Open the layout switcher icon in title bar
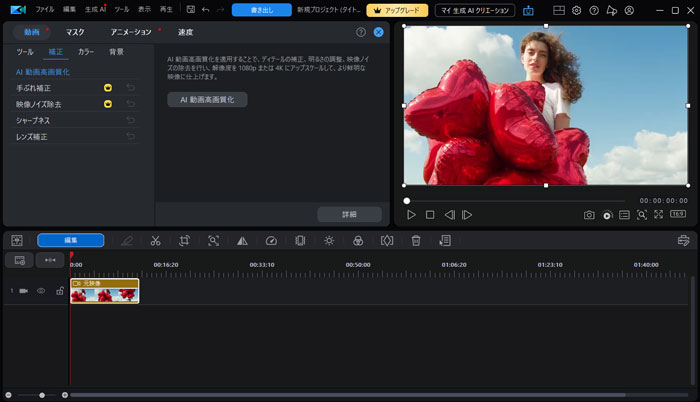This screenshot has height=402, width=700. pos(559,10)
